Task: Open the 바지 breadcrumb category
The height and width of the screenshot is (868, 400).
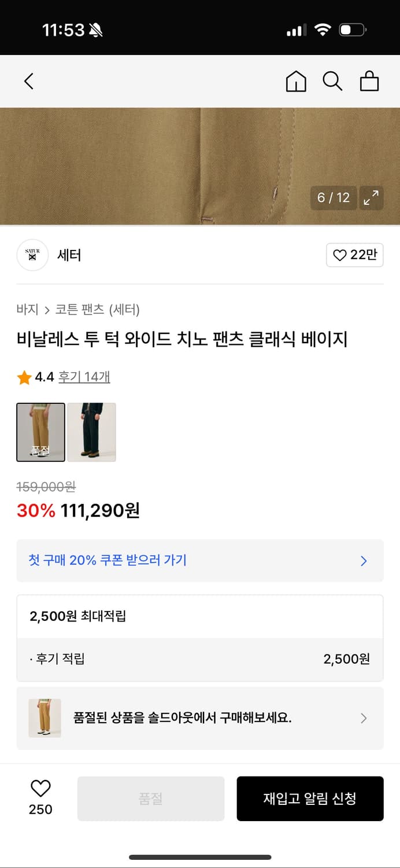Action: pos(24,310)
